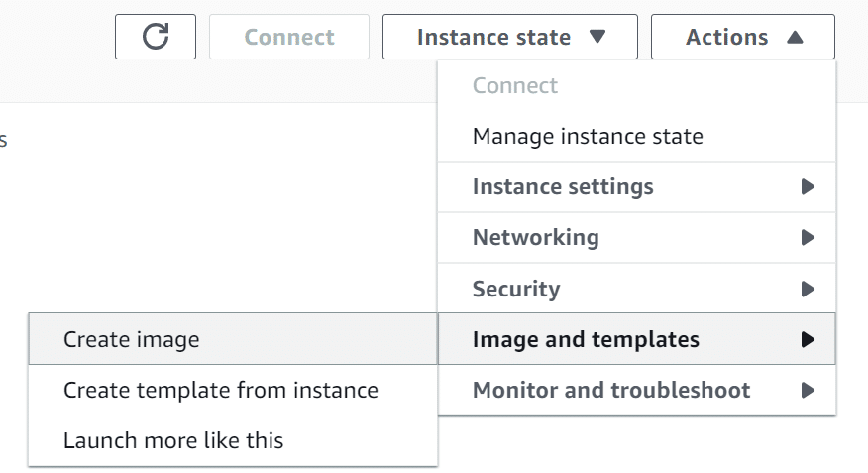Choose Create image from submenu

pyautogui.click(x=233, y=339)
